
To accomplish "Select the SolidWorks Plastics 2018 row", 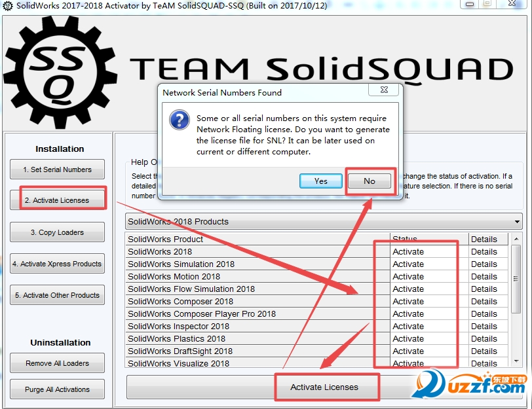I will point(258,338).
